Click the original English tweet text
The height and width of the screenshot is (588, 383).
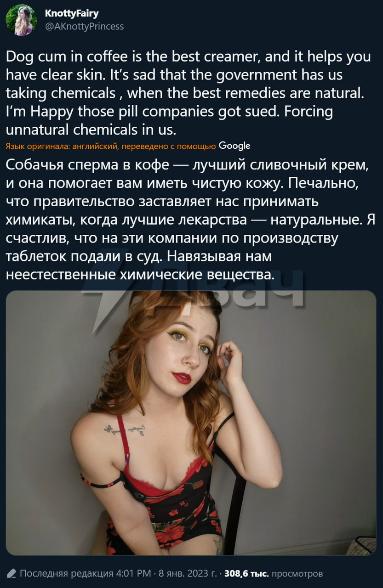189,93
